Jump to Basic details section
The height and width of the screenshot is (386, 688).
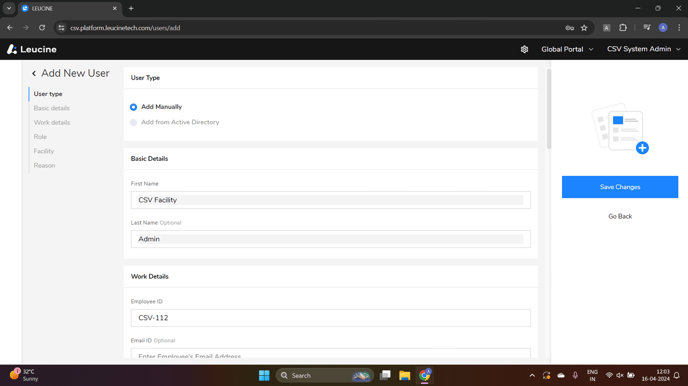click(52, 108)
